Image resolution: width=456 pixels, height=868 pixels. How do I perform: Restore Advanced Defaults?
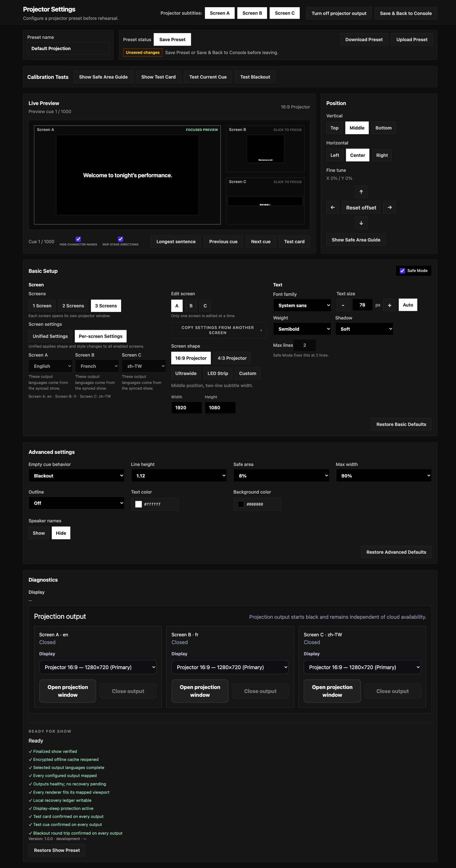[396, 552]
